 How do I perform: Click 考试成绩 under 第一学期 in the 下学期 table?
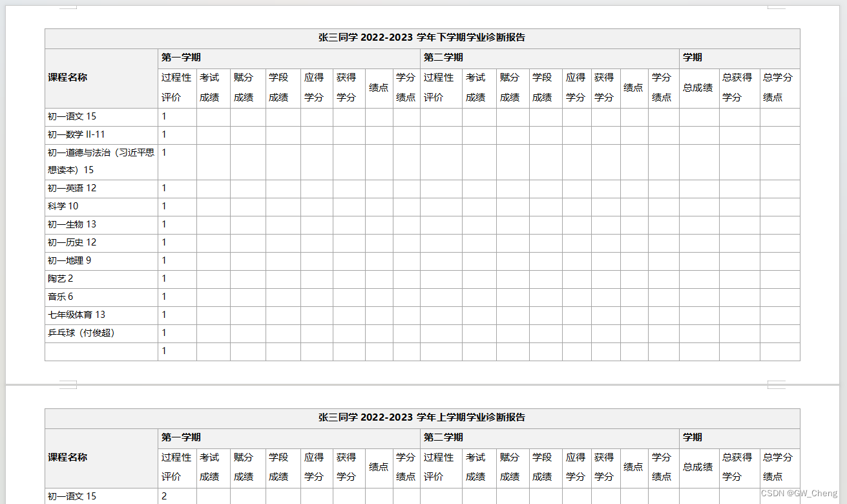click(209, 87)
